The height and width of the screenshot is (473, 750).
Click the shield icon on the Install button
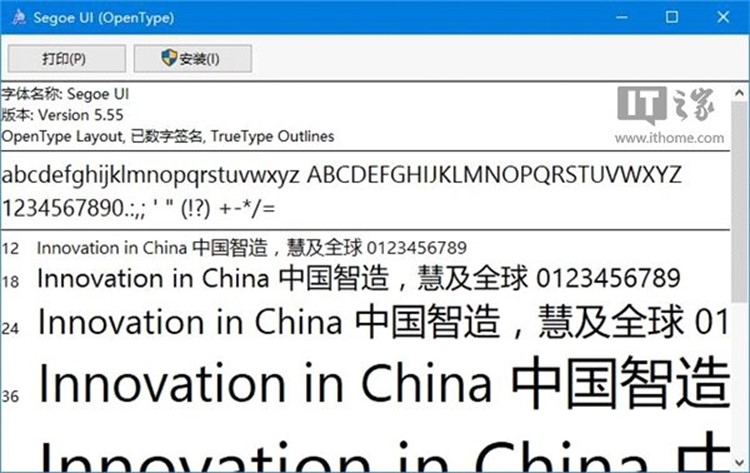point(170,59)
